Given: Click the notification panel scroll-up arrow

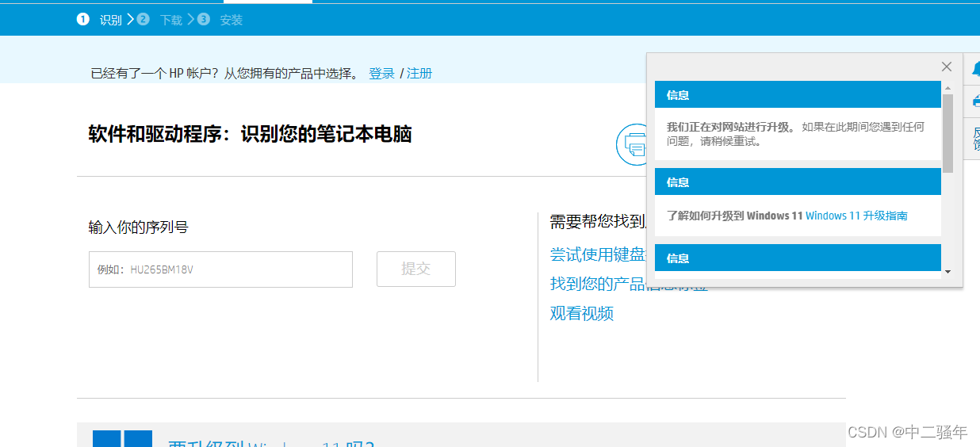Looking at the screenshot, I should pyautogui.click(x=947, y=88).
